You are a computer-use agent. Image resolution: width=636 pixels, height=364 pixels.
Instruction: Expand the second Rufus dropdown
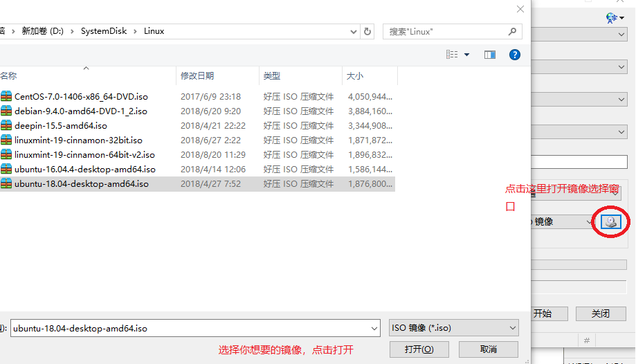click(621, 67)
